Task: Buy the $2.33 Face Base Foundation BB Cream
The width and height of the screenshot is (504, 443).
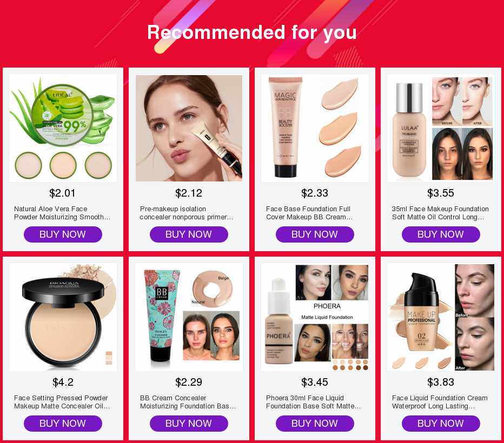Action: (315, 234)
